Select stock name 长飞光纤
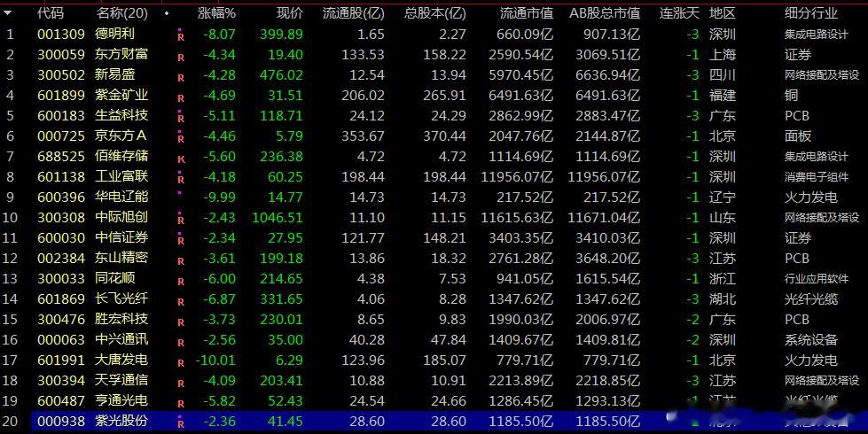Viewport: 868px width, 434px height. click(x=121, y=299)
